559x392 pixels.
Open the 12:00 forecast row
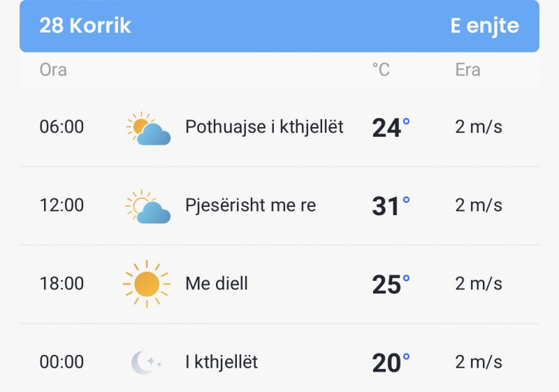click(279, 205)
